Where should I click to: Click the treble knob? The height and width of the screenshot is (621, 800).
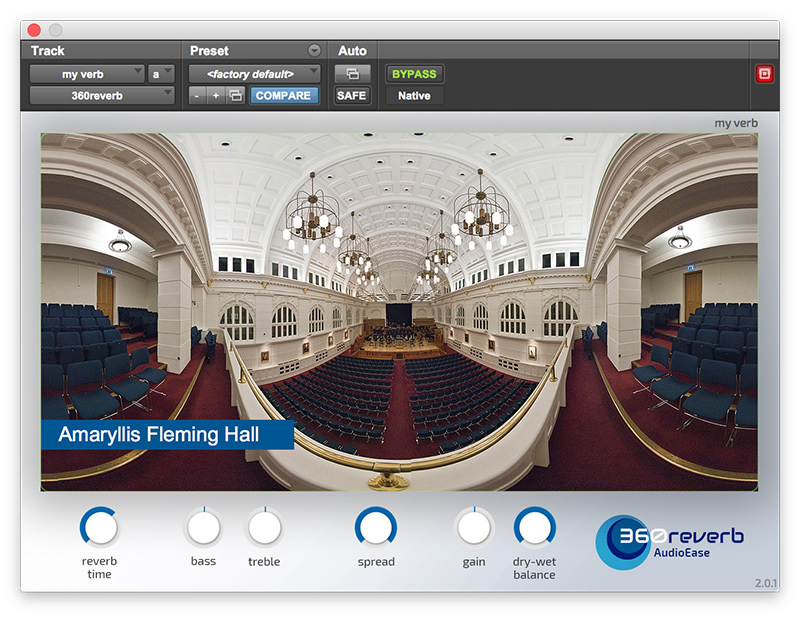[x=264, y=527]
